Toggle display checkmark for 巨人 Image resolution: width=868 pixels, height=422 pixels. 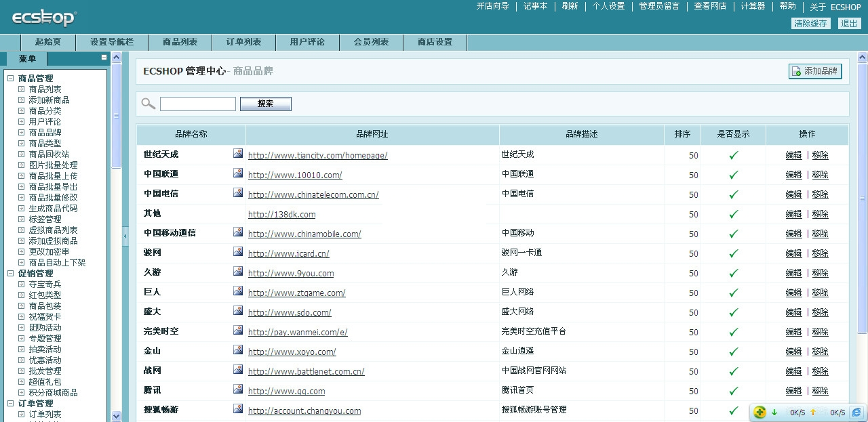(733, 293)
